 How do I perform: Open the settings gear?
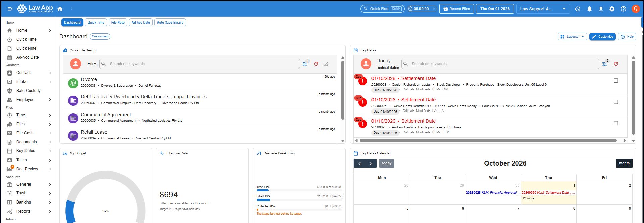tap(612, 9)
